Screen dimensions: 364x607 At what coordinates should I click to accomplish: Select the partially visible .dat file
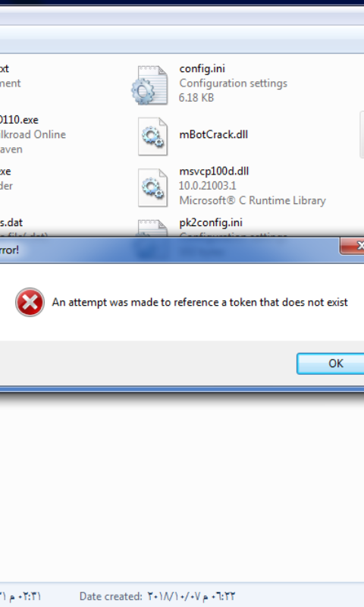(24, 227)
